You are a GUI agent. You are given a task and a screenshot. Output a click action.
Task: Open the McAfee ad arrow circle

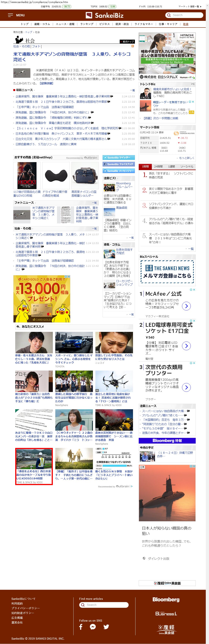[186, 306]
